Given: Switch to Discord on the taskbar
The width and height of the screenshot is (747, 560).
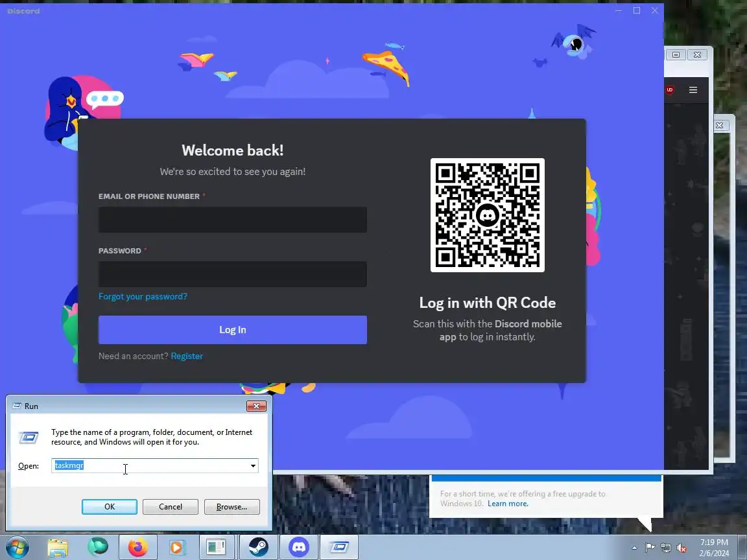Looking at the screenshot, I should (x=299, y=548).
